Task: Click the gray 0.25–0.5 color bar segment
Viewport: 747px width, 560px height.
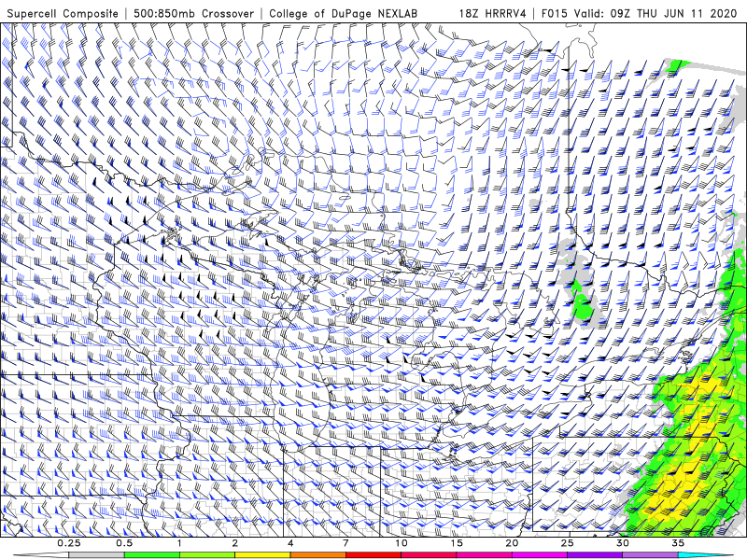Action: (96, 555)
